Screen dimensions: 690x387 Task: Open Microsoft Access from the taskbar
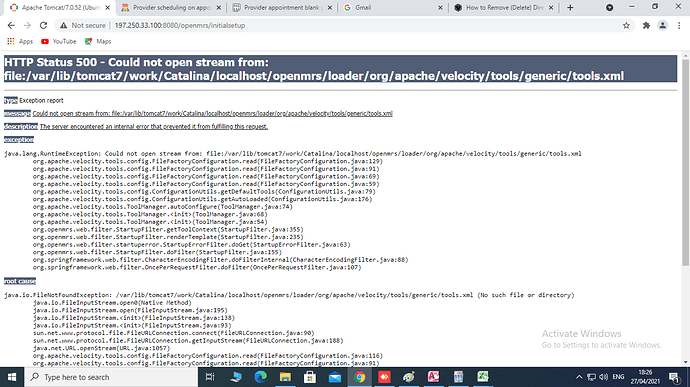[433, 377]
